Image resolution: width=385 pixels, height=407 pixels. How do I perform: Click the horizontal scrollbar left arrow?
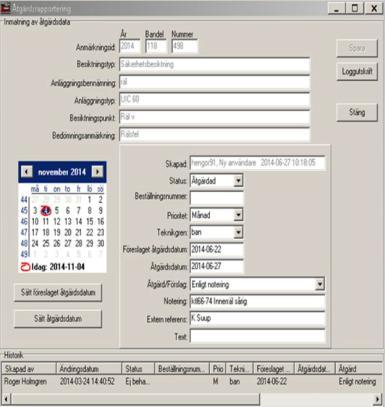[6, 399]
